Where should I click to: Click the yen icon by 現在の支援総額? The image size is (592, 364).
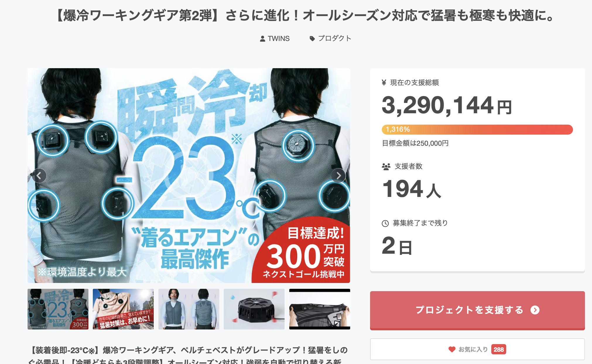click(384, 83)
